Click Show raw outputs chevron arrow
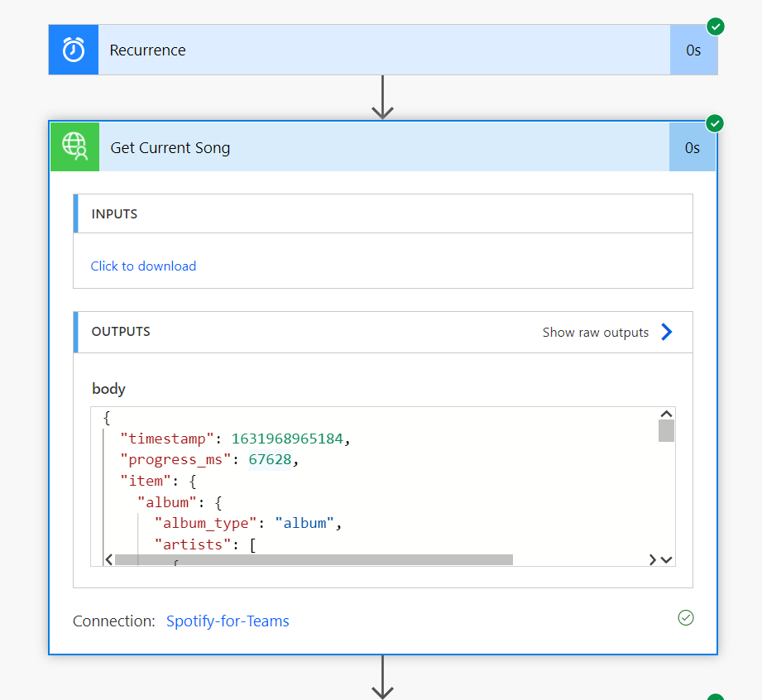762x700 pixels. (667, 332)
